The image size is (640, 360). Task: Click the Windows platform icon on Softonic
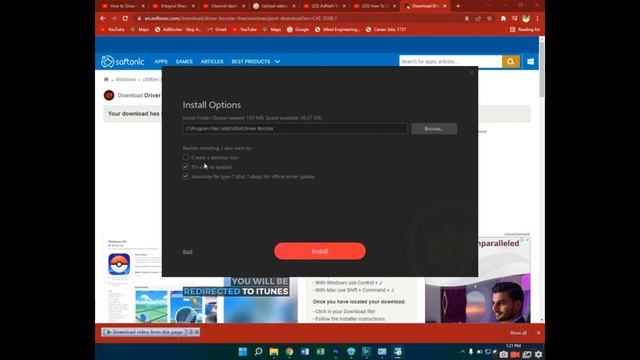point(530,61)
